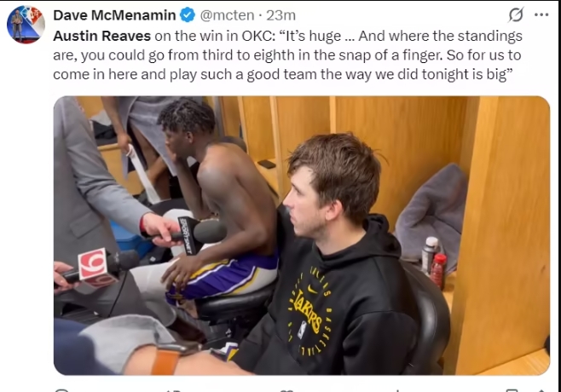Image resolution: width=561 pixels, height=392 pixels.
Task: Open the three-dot more options menu
Action: (x=541, y=14)
